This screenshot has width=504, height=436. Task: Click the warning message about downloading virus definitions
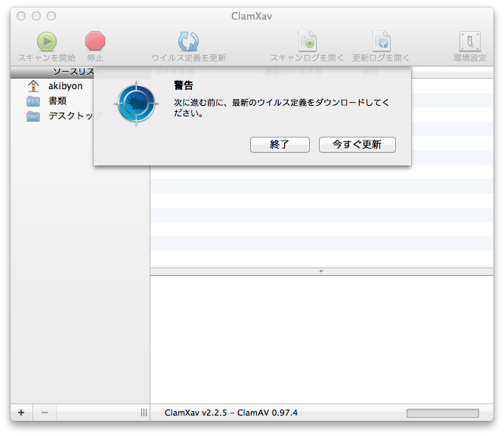[282, 108]
